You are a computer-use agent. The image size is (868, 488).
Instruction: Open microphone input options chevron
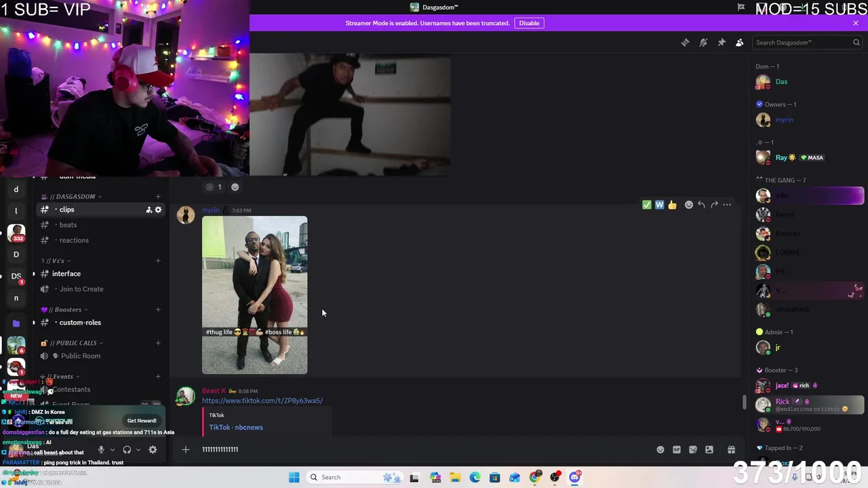click(x=113, y=449)
